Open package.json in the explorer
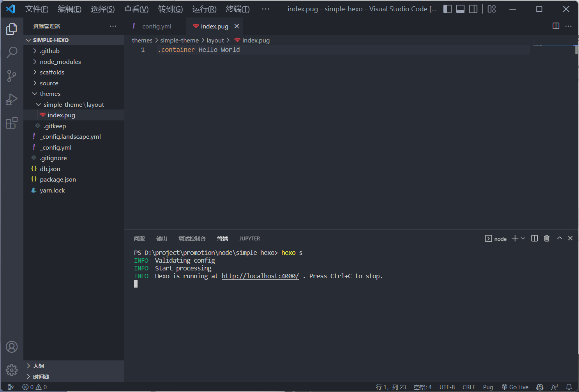Screen dimensions: 579x392 tap(58, 180)
